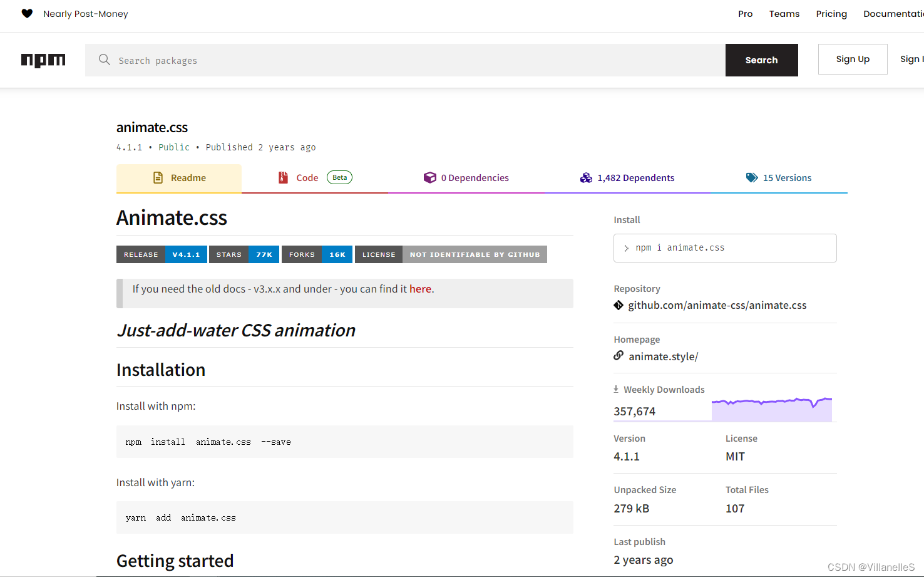This screenshot has height=577, width=924.
Task: Click the chain-link icon next to animate.style
Action: [619, 355]
